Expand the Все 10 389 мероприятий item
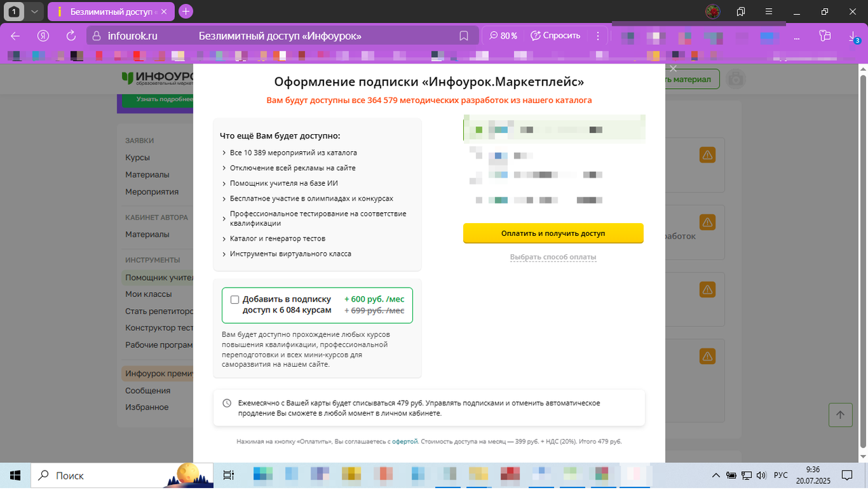 point(289,153)
